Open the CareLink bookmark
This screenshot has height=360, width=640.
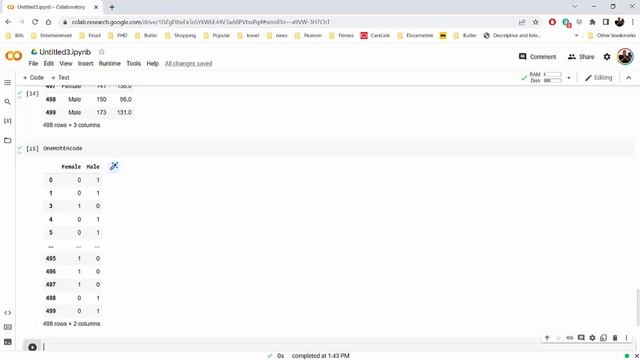pos(375,36)
